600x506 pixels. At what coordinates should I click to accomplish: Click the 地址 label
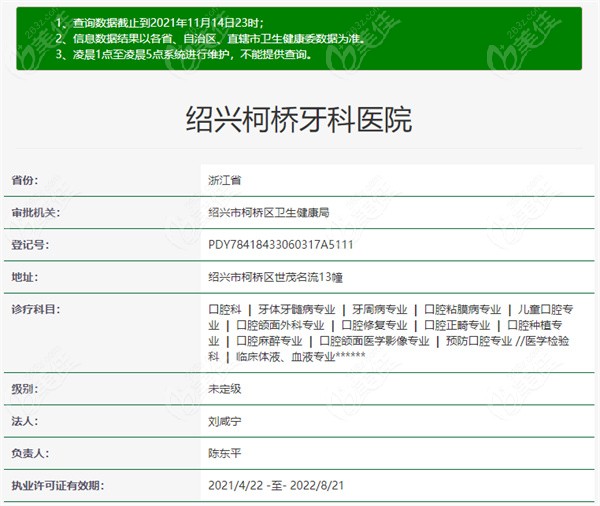click(25, 277)
